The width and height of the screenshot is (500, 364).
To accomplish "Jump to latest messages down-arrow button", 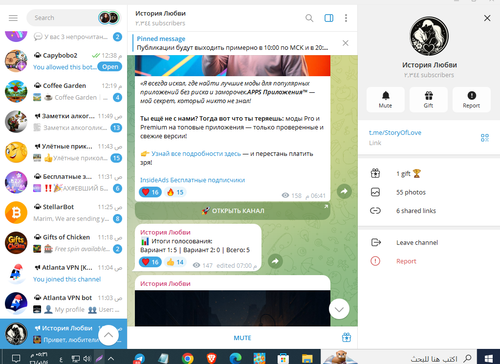I will (339, 309).
